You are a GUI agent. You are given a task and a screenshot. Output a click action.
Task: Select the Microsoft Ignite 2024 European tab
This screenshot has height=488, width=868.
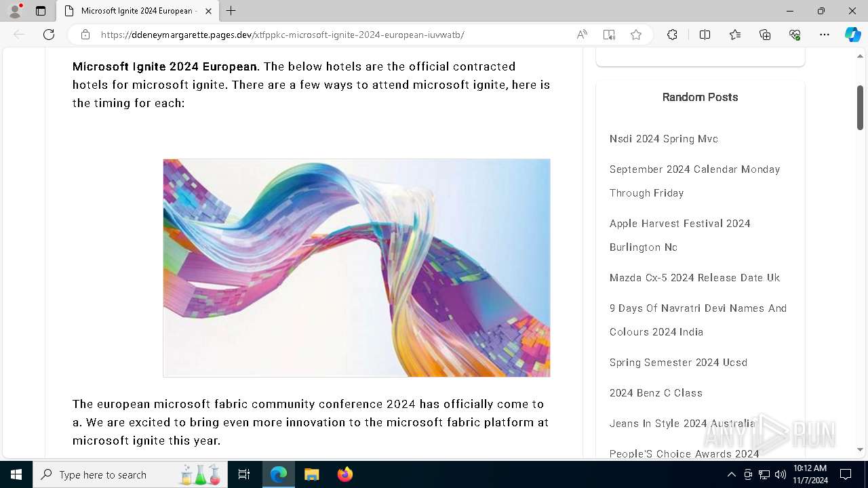138,11
